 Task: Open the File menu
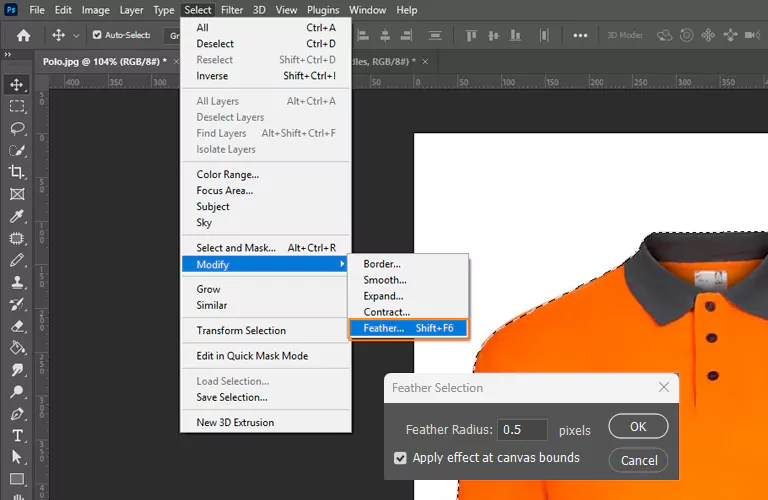(37, 10)
